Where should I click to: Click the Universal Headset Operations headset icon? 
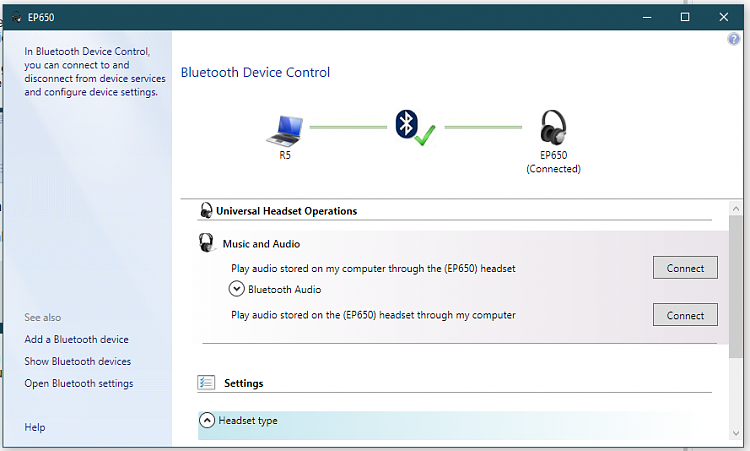click(x=206, y=210)
